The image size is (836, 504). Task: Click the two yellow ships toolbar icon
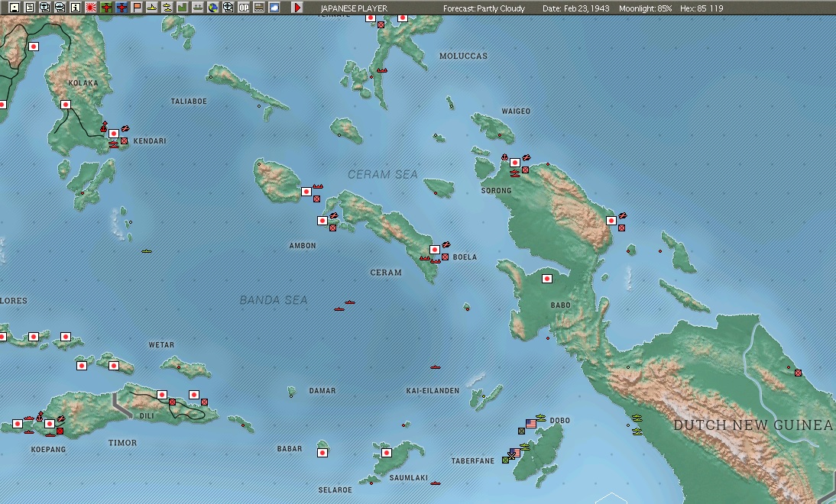167,8
